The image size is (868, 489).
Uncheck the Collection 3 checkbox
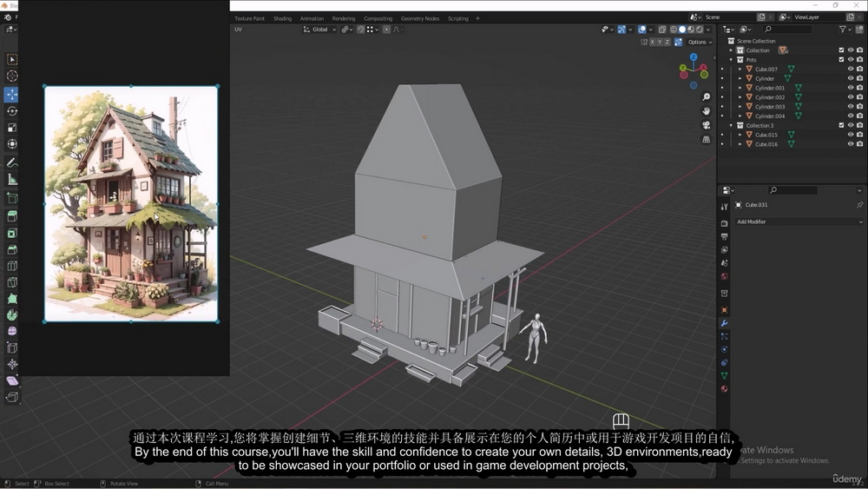[x=841, y=125]
